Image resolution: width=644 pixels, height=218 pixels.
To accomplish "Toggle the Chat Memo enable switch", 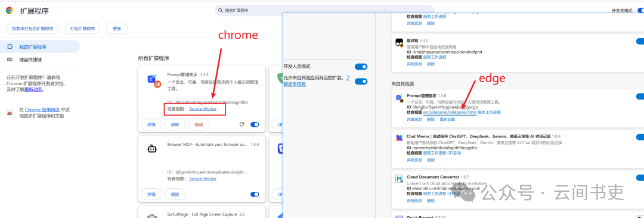I will (x=640, y=137).
